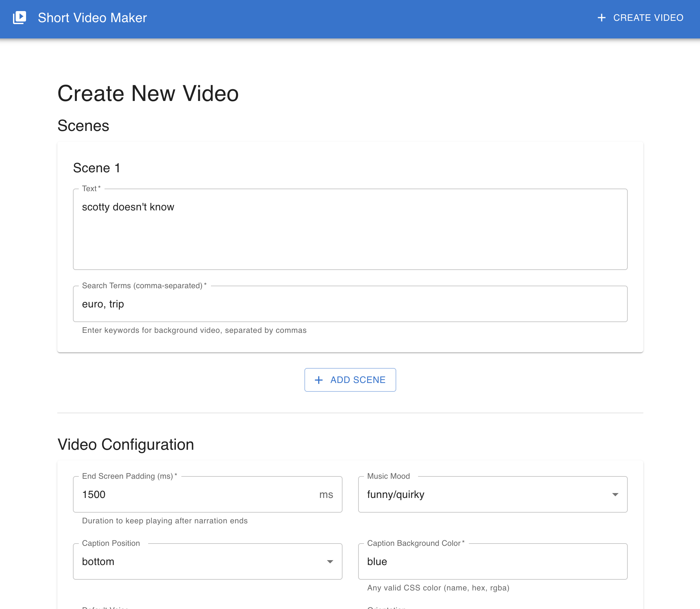Open the bottom caption position selector
This screenshot has height=609, width=700.
pyautogui.click(x=208, y=561)
